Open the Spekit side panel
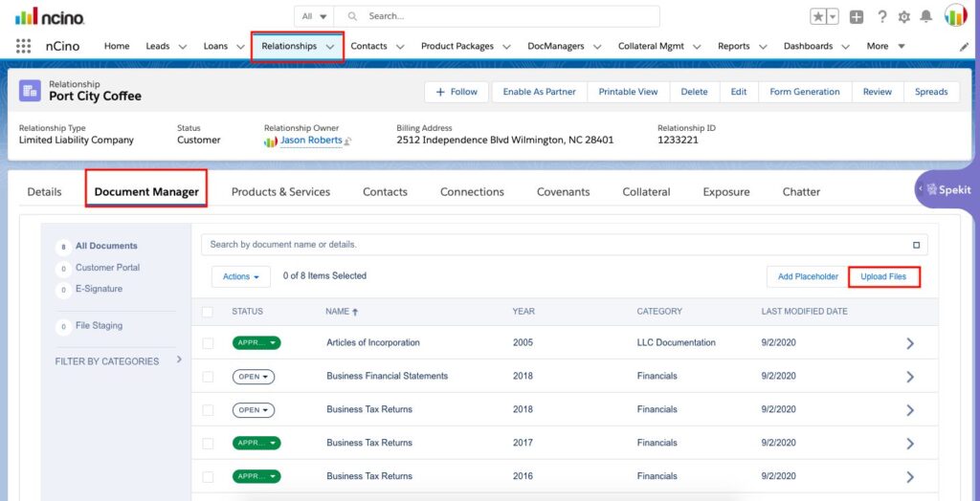Screen dimensions: 980x501 tap(947, 189)
